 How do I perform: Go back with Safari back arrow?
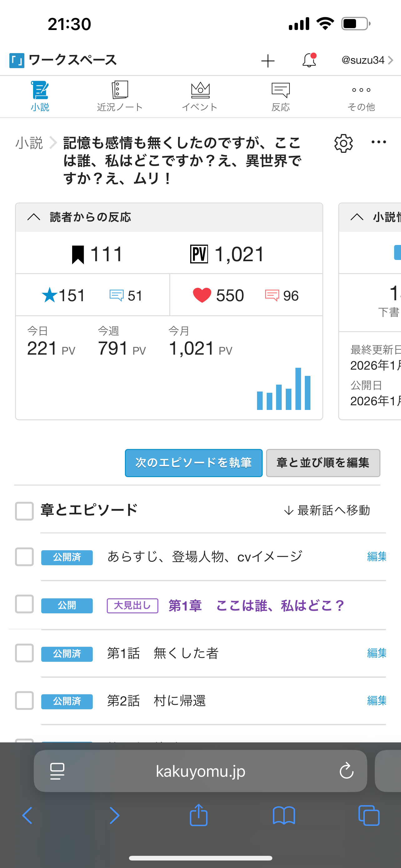(27, 816)
